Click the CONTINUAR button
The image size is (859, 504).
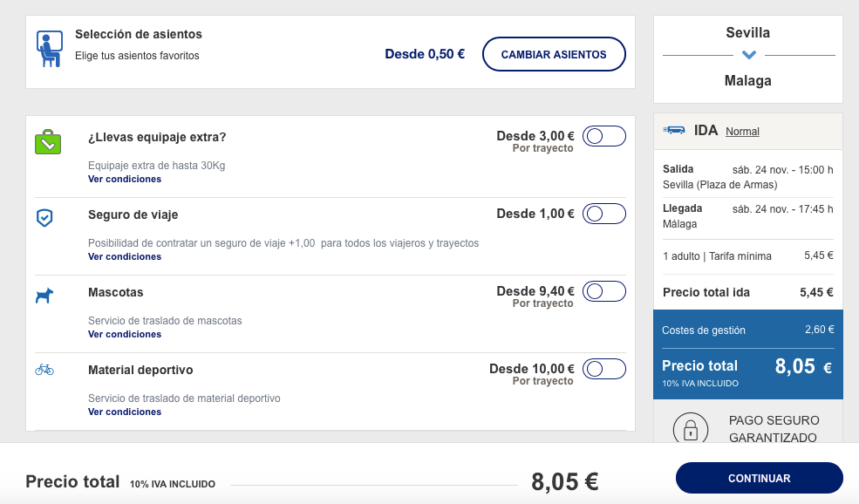(x=760, y=478)
